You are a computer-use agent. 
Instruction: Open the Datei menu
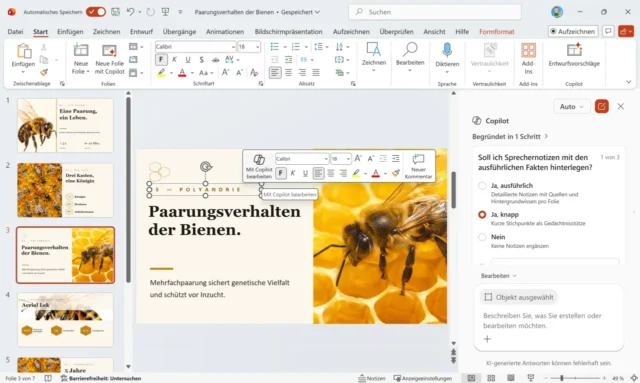(16, 31)
